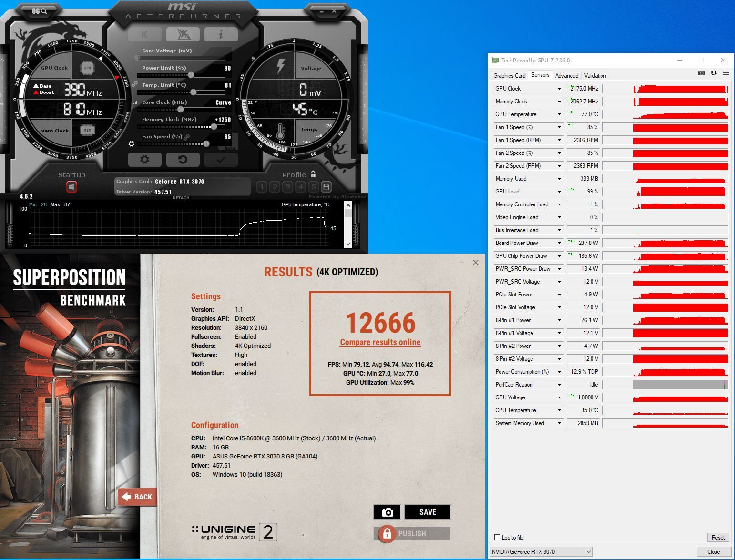Open the OC Scanner search button in Afterburner
Viewport: 735px width, 560px height.
click(40, 10)
